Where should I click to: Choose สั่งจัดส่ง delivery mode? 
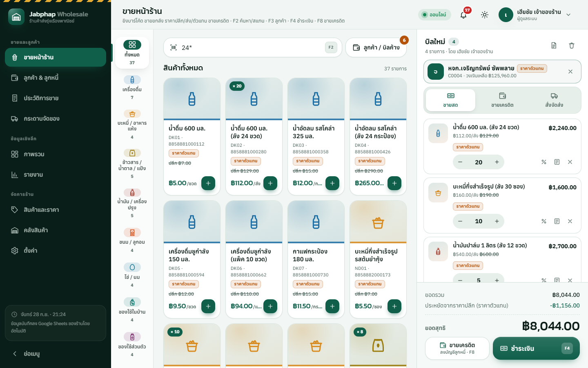click(554, 100)
